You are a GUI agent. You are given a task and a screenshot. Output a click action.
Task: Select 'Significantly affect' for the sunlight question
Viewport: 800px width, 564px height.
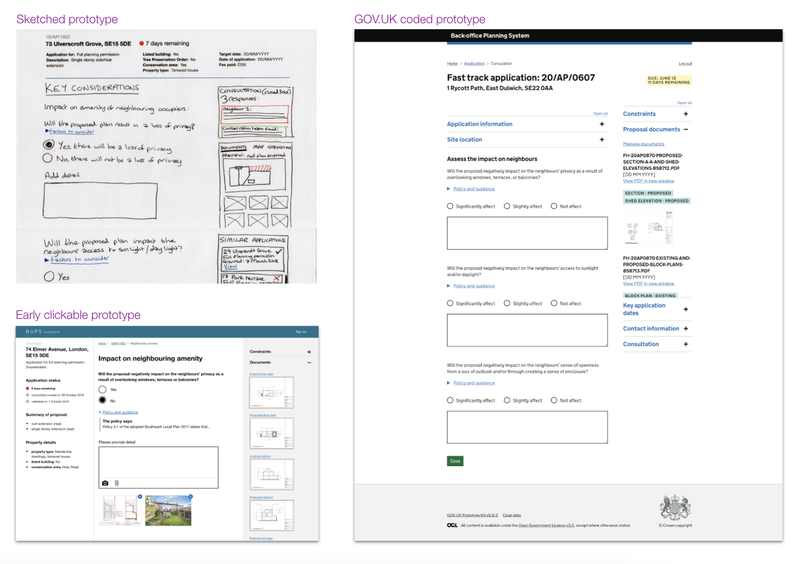(450, 303)
